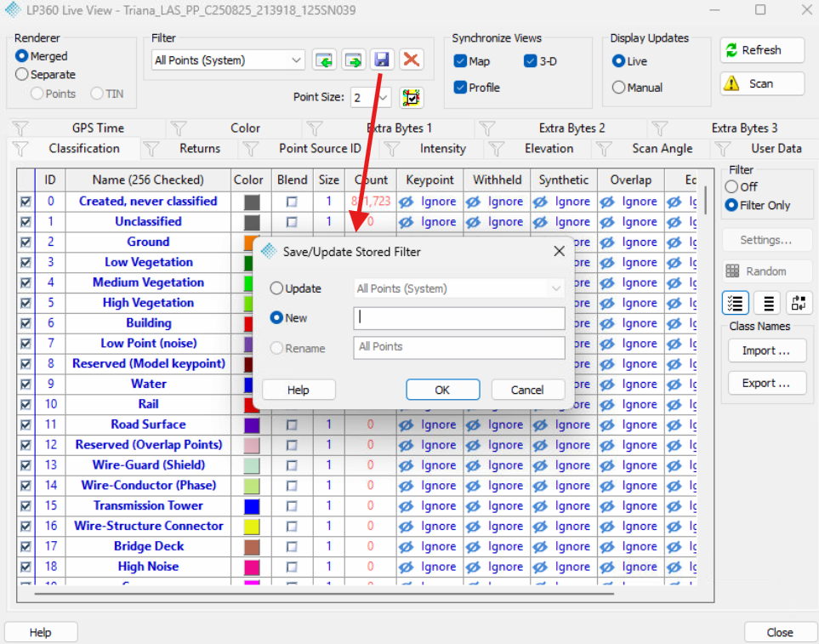This screenshot has width=819, height=644.
Task: Select the uncheck-all list icon
Action: (768, 303)
